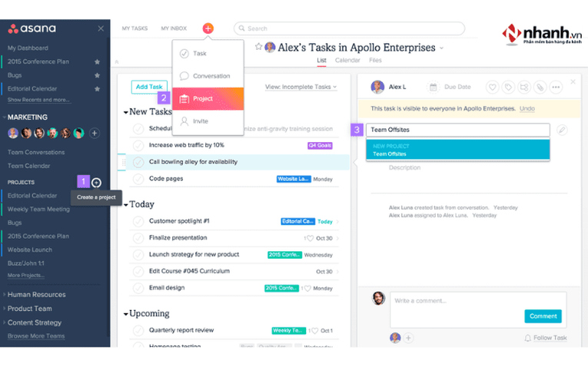588x367 pixels.
Task: Click the subtask icon in task pane
Action: (x=524, y=88)
